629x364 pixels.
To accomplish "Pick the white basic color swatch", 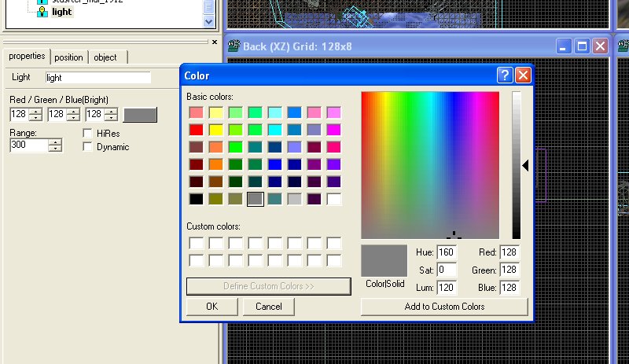I will tap(333, 199).
